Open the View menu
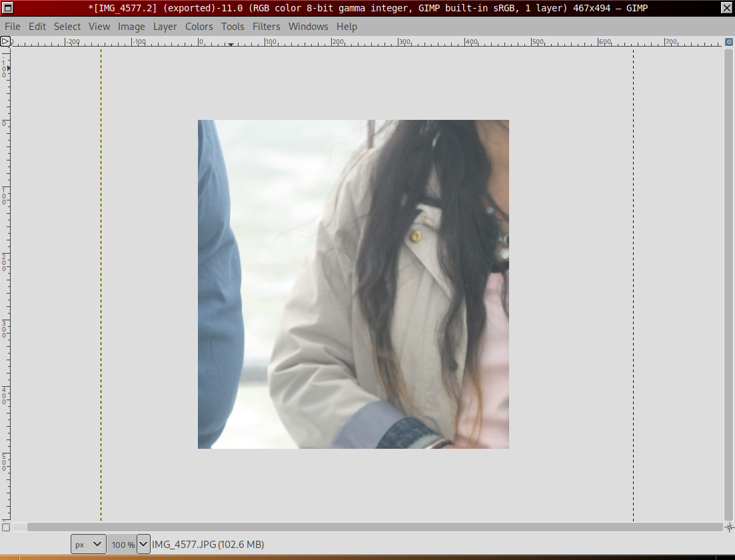Viewport: 735px width, 560px height. pyautogui.click(x=99, y=27)
